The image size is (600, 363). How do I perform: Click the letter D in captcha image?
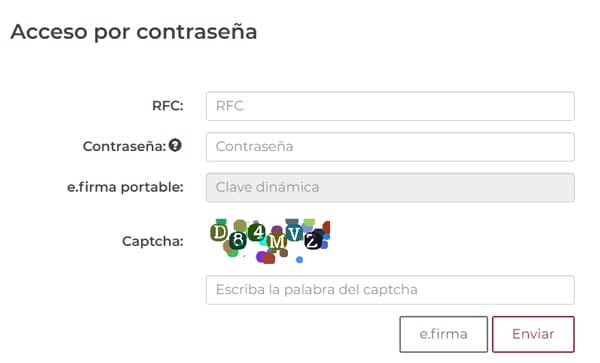[219, 233]
